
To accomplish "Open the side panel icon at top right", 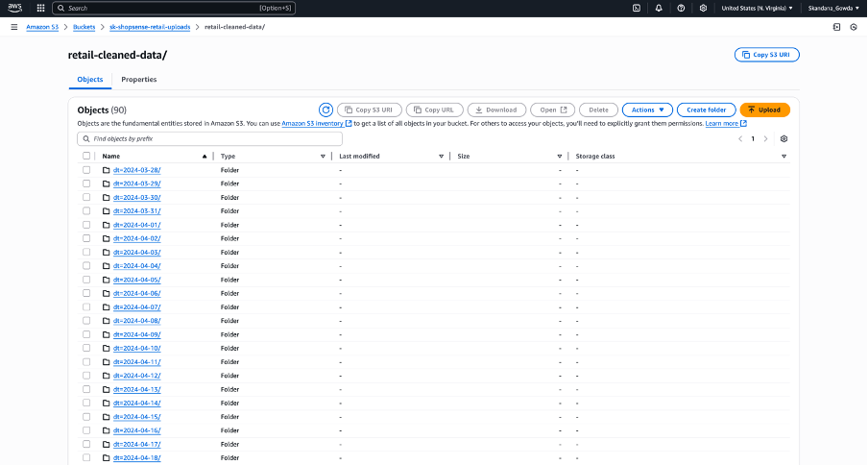I will click(x=836, y=27).
